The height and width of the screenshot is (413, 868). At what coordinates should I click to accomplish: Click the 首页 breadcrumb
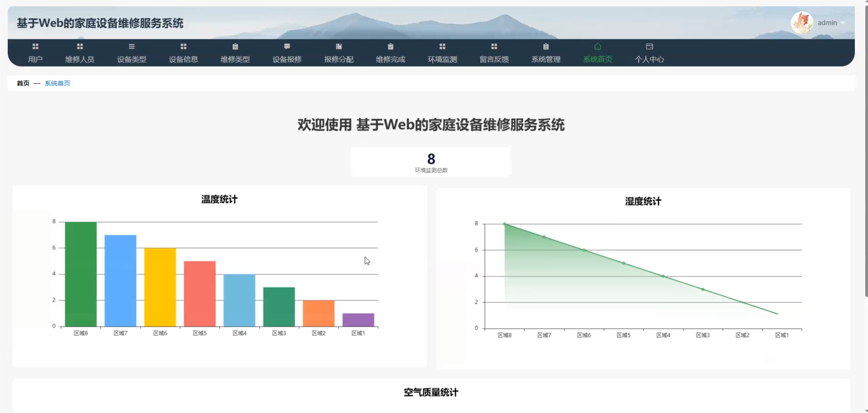[x=23, y=83]
